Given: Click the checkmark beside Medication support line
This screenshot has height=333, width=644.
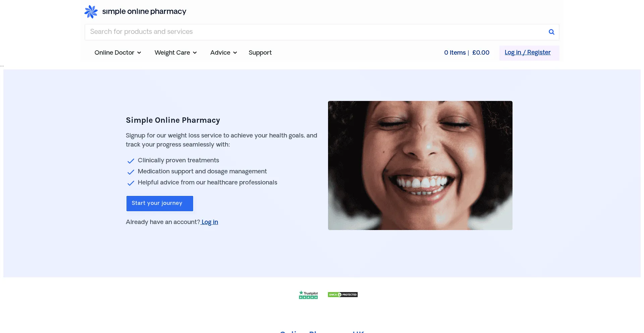Looking at the screenshot, I should pos(131,172).
